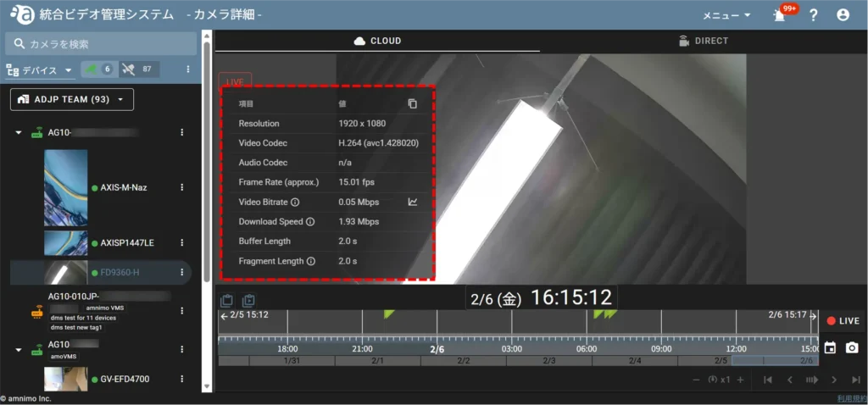Open the calendar date picker icon
Image resolution: width=868 pixels, height=405 pixels.
830,348
